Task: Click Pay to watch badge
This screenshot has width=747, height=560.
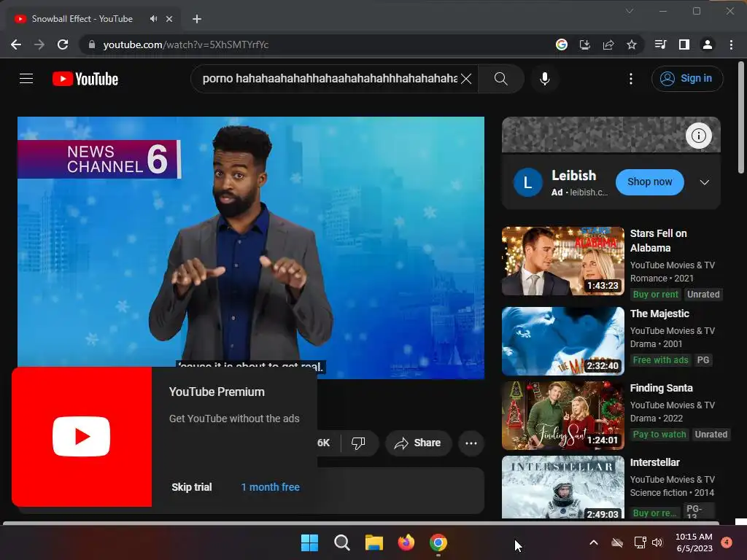Action: (x=659, y=435)
